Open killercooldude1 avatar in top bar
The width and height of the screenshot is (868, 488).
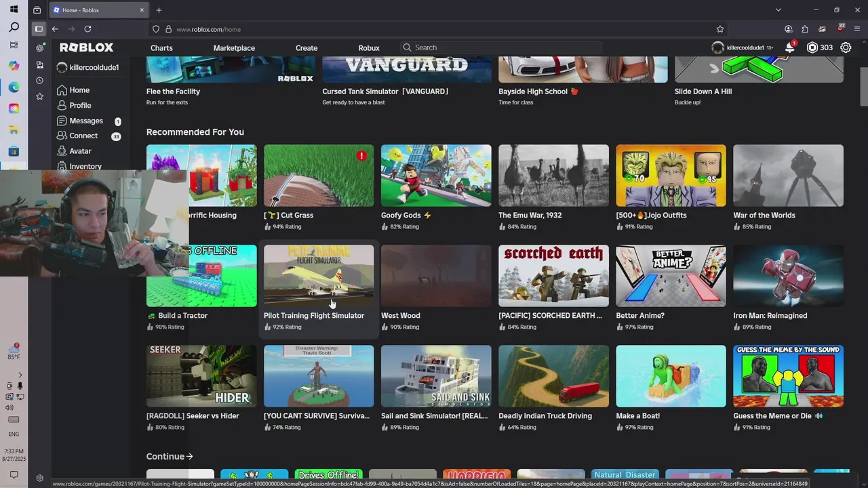pos(717,47)
